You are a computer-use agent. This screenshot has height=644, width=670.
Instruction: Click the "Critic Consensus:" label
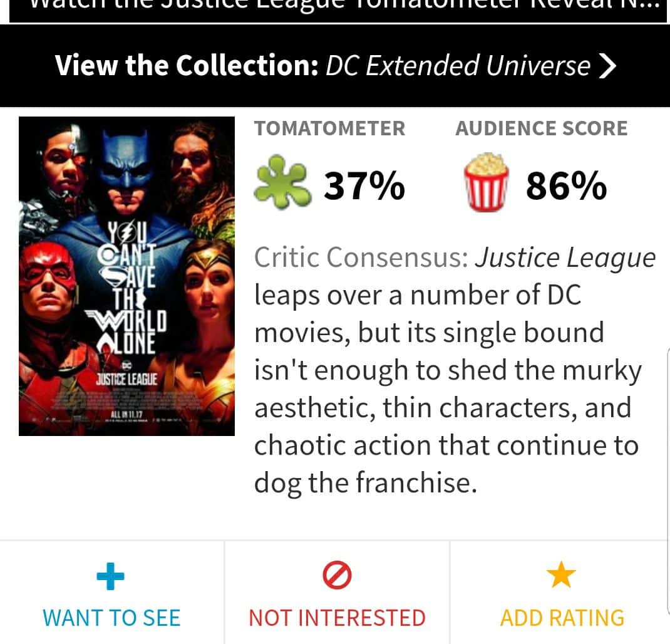coord(361,257)
